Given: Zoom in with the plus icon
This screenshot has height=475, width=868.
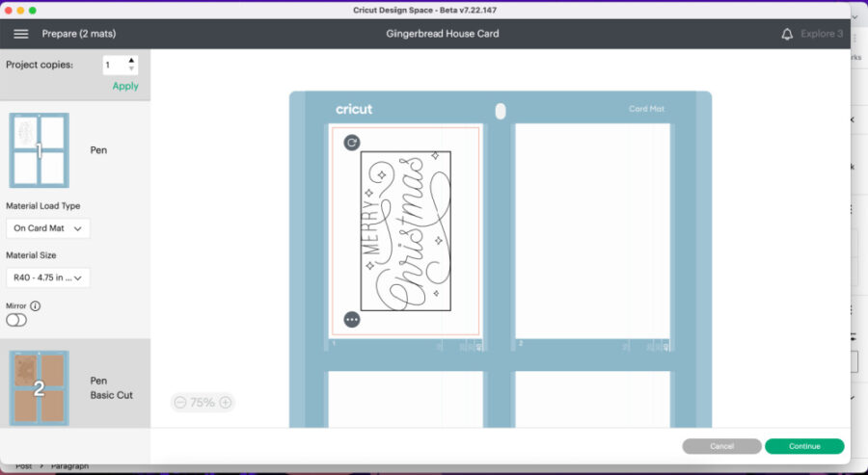Looking at the screenshot, I should tap(225, 403).
